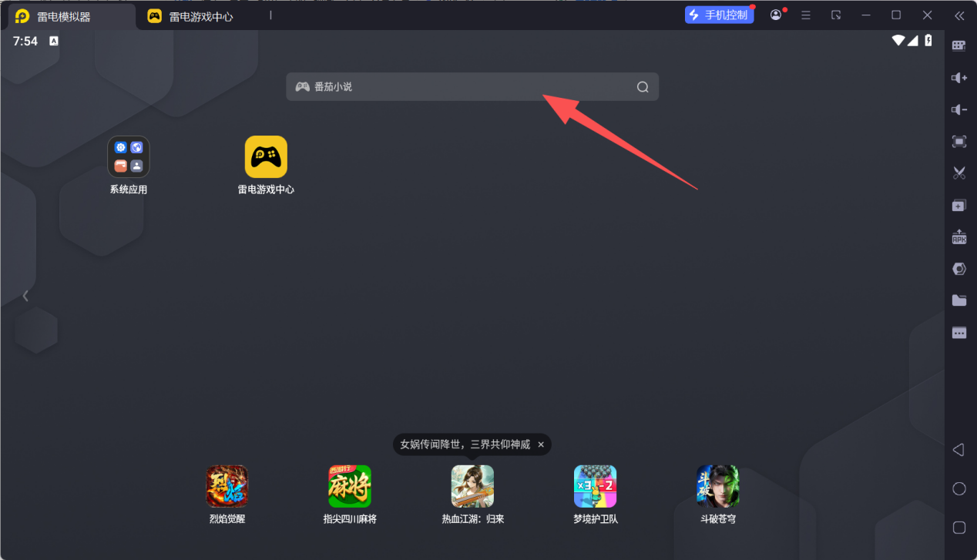Click the Wi-Fi status icon

(898, 41)
